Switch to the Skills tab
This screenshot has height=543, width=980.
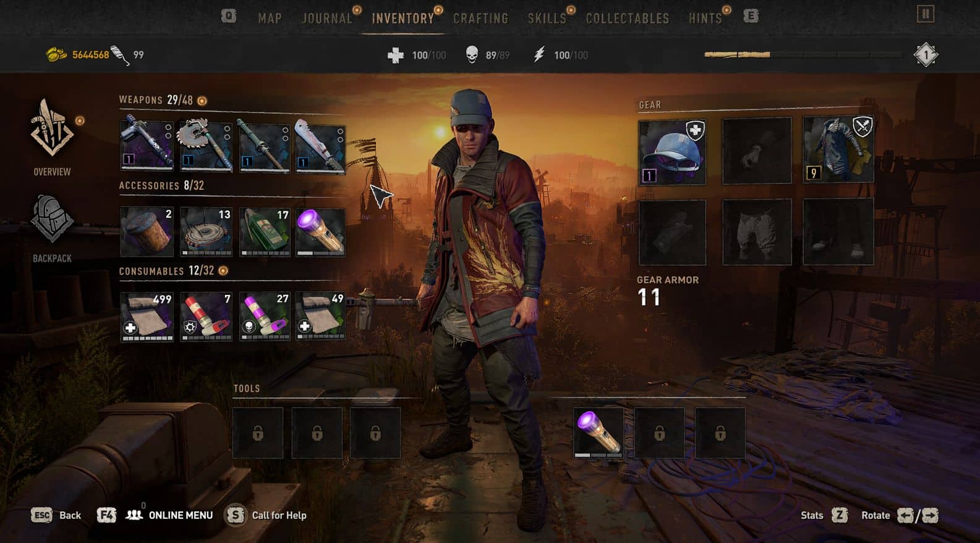click(x=547, y=18)
